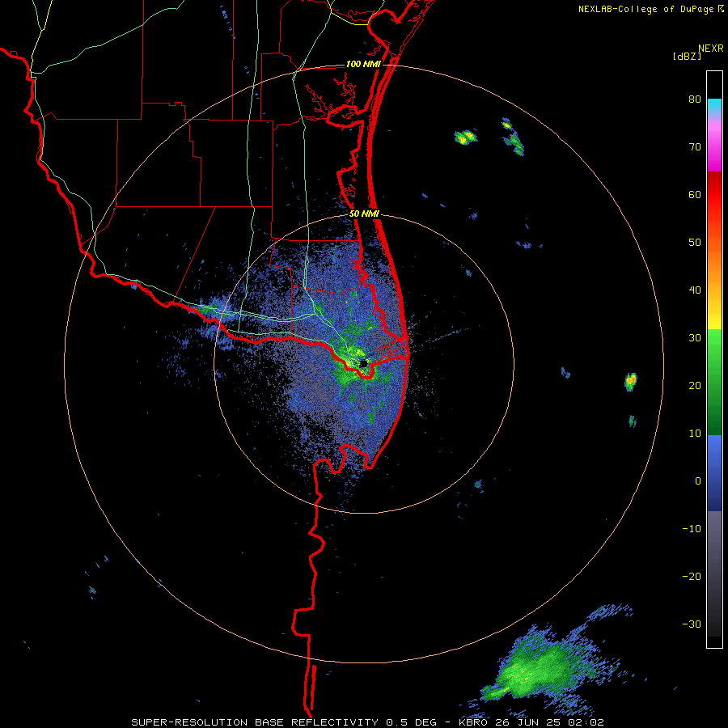
Task: Click the blue segment of the color scale
Action: click(x=714, y=472)
